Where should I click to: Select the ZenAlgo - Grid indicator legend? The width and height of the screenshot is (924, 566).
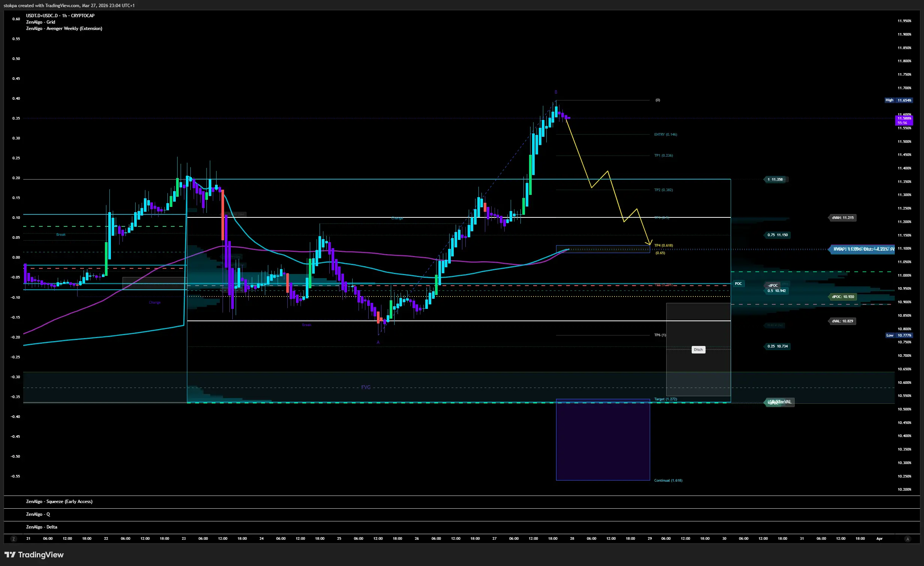pos(40,22)
